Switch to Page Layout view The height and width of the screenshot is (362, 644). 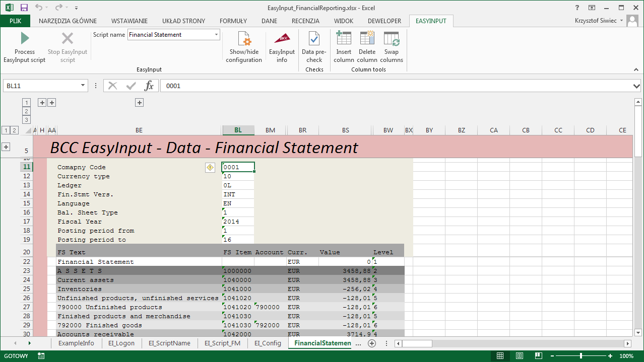click(520, 356)
